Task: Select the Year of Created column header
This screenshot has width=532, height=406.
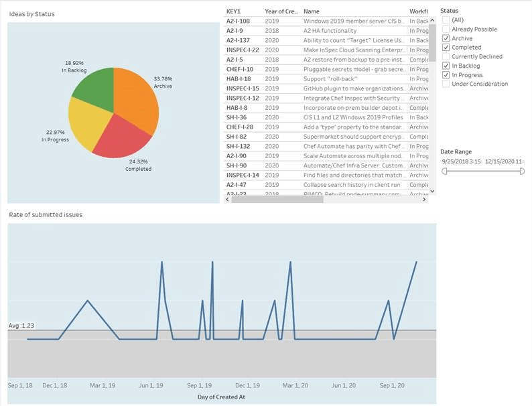Action: point(281,11)
